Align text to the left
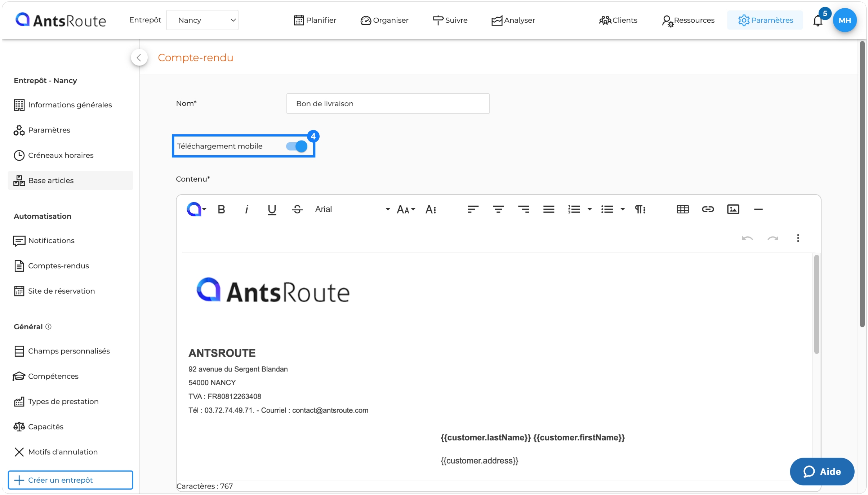 point(473,209)
